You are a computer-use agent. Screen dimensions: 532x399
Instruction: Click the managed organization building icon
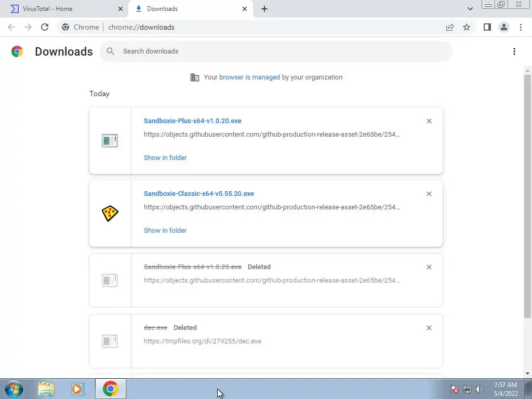tap(195, 77)
